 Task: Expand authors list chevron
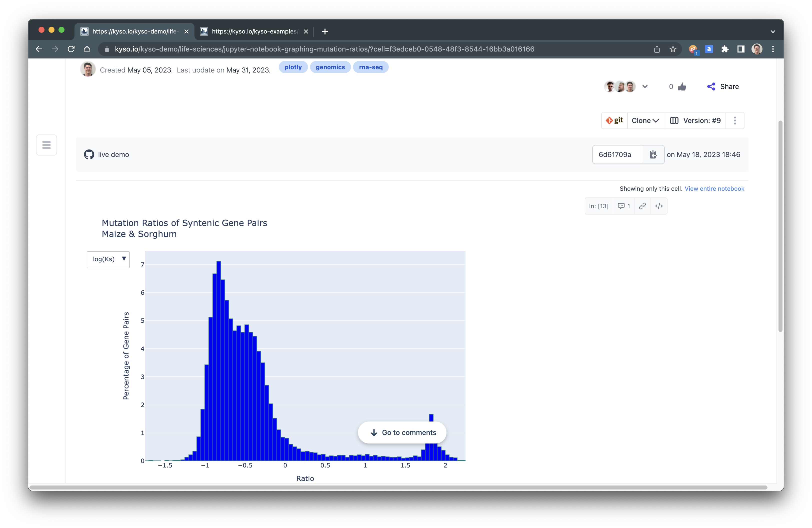[x=645, y=87]
